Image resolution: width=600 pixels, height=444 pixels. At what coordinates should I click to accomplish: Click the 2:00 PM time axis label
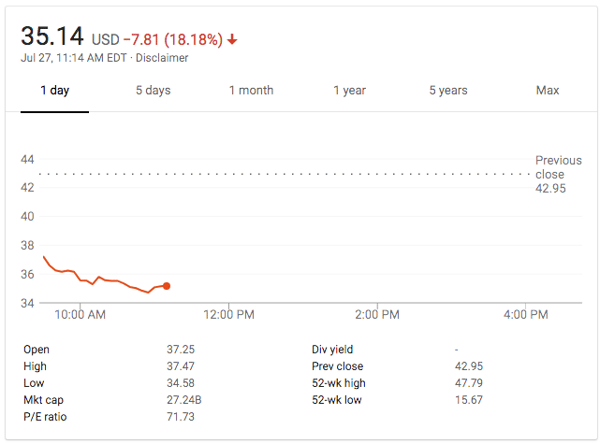(377, 315)
